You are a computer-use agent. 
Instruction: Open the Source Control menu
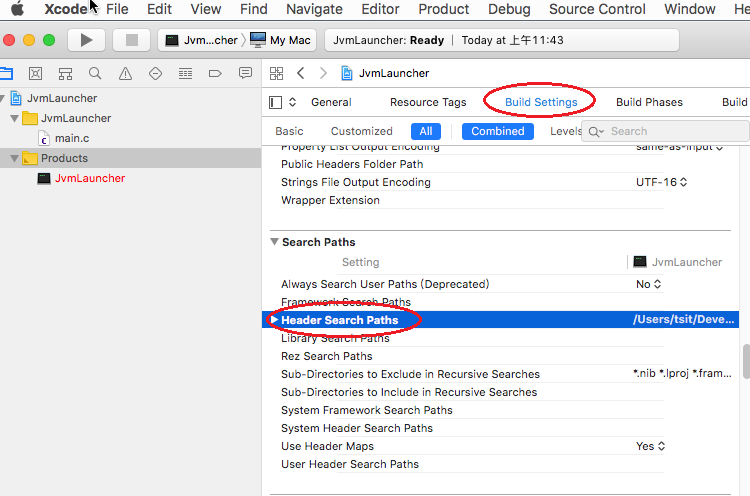coord(597,9)
